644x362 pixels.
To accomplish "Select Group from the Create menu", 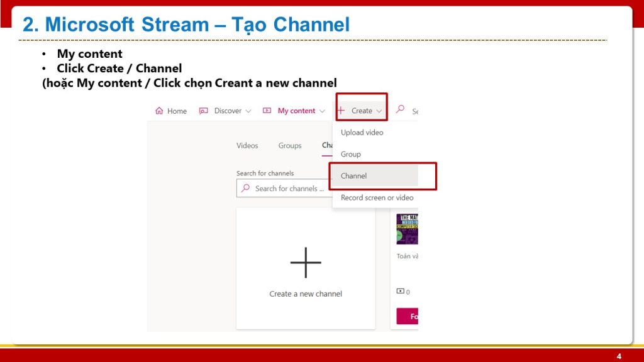I will click(351, 155).
